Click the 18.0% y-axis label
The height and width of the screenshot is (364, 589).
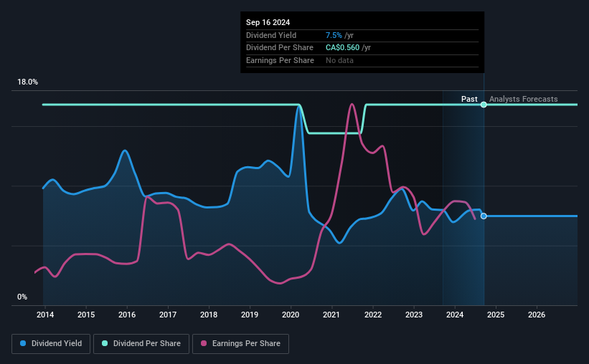pos(28,82)
